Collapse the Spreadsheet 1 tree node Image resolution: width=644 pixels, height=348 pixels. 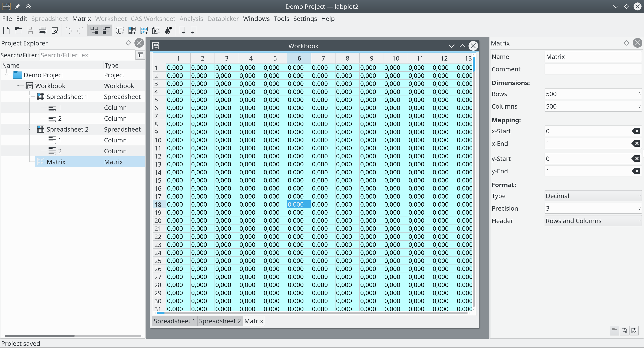tap(30, 97)
